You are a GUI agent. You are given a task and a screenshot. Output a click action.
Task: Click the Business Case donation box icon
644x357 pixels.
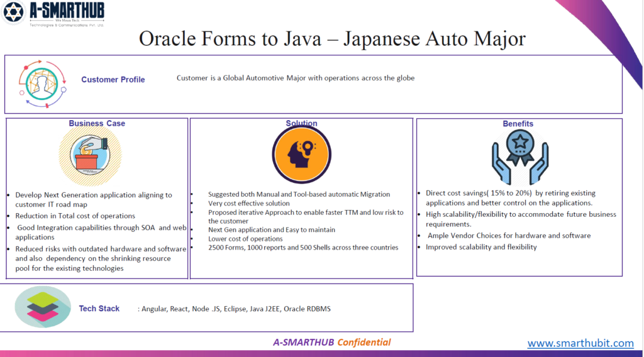point(91,156)
